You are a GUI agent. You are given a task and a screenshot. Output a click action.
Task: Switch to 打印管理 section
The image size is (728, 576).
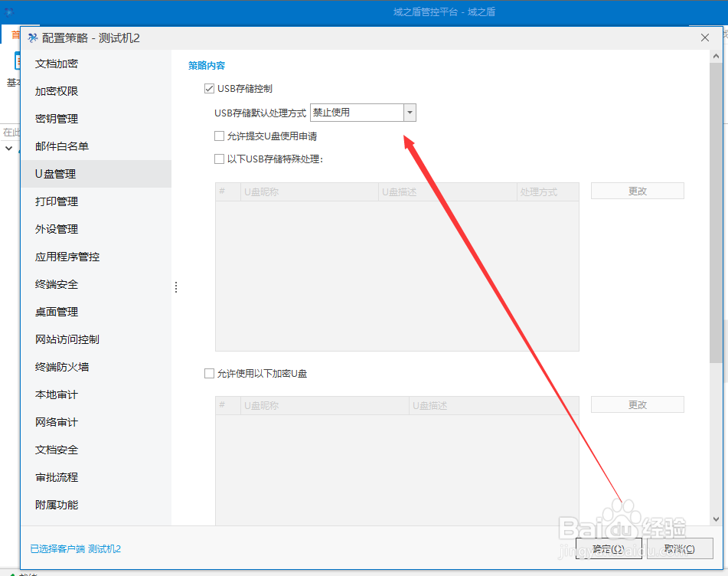click(96, 201)
